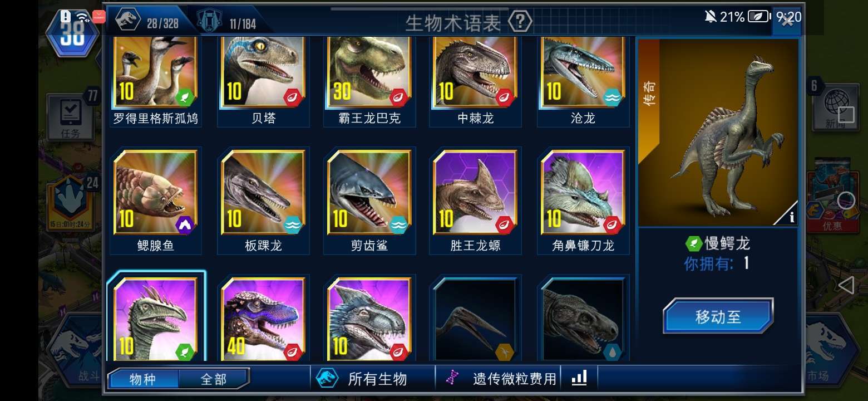Choose the 沧龙 aquatic creature card

[x=583, y=81]
